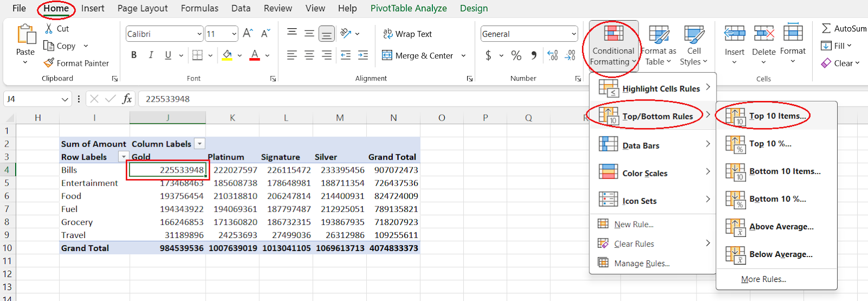Open Highlight Cells Rules submenu

click(653, 89)
